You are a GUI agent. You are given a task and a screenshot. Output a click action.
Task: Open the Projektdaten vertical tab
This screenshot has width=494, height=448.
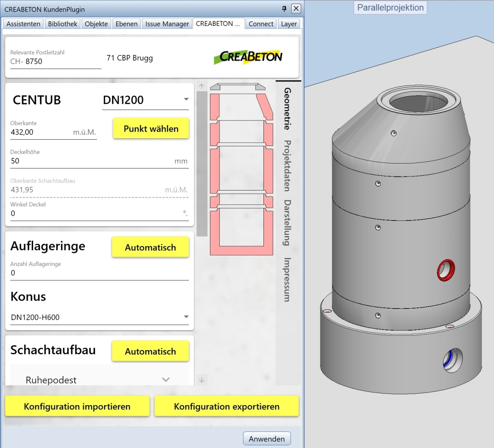coord(287,165)
